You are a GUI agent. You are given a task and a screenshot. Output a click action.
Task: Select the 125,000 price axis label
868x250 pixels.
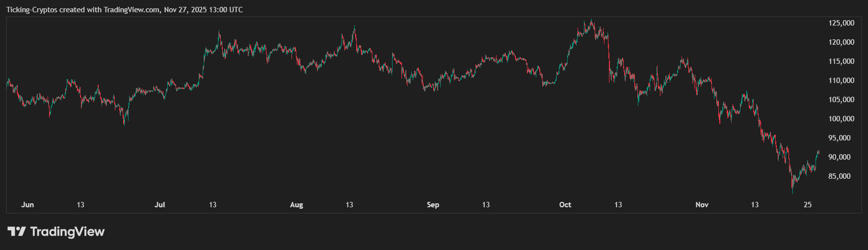tap(841, 23)
